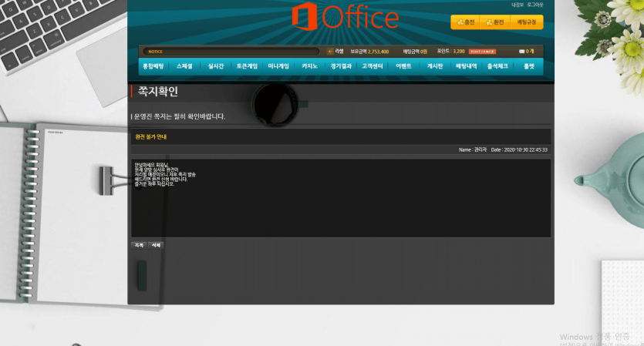Open the 경기결과 menu
Viewport: 644px width, 346px height.
pyautogui.click(x=341, y=66)
